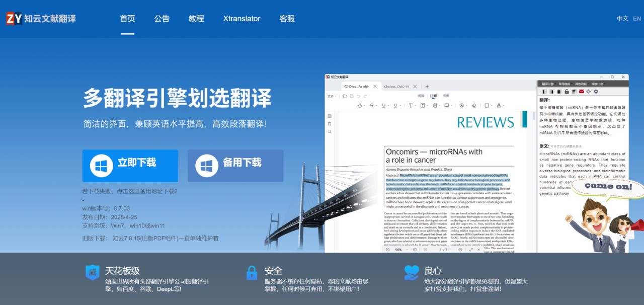Open the 常用链接 dropdown menu
This screenshot has width=644, height=305.
point(565,84)
